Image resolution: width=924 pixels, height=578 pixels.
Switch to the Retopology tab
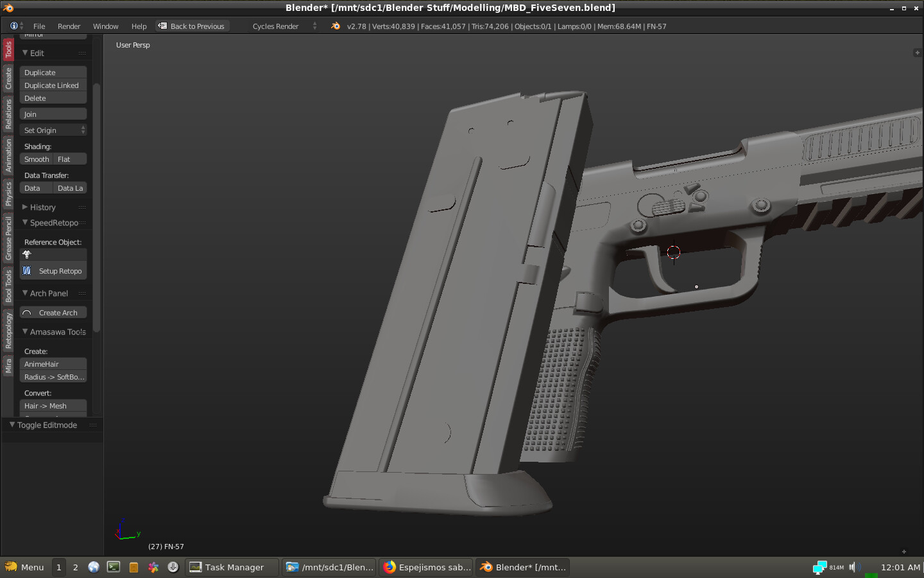pyautogui.click(x=8, y=331)
